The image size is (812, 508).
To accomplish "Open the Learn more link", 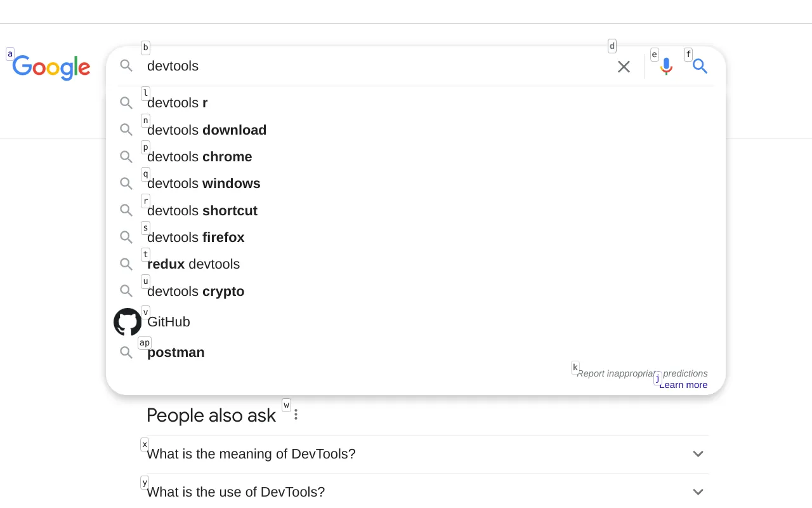I will click(x=683, y=385).
